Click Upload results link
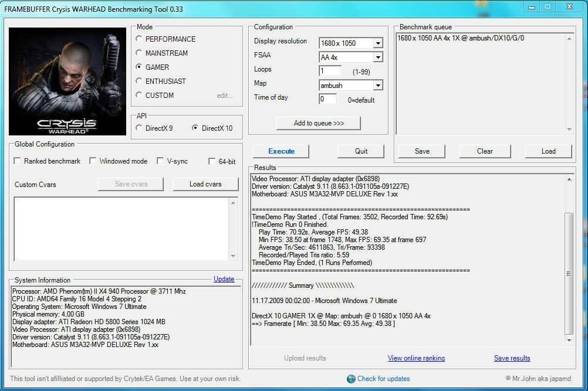Image resolution: width=588 pixels, height=391 pixels. tap(305, 358)
